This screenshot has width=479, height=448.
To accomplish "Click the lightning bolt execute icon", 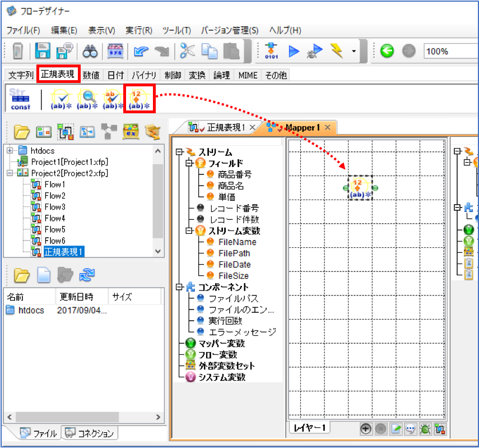I will (337, 51).
